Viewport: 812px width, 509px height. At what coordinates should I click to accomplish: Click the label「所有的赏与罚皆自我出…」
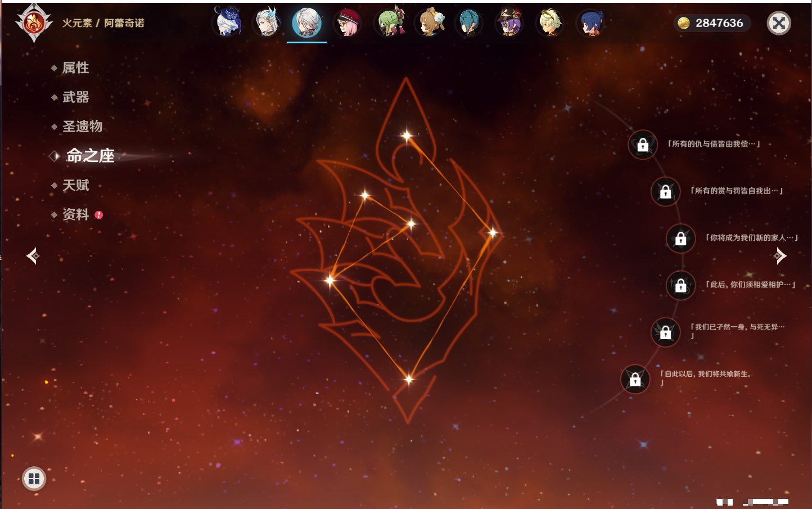click(x=737, y=191)
